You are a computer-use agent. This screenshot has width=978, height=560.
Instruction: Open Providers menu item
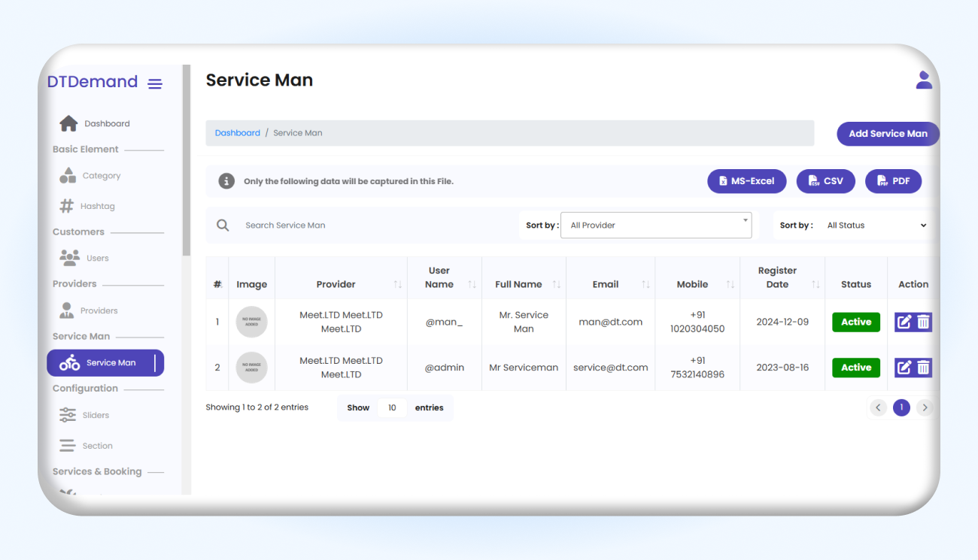99,310
